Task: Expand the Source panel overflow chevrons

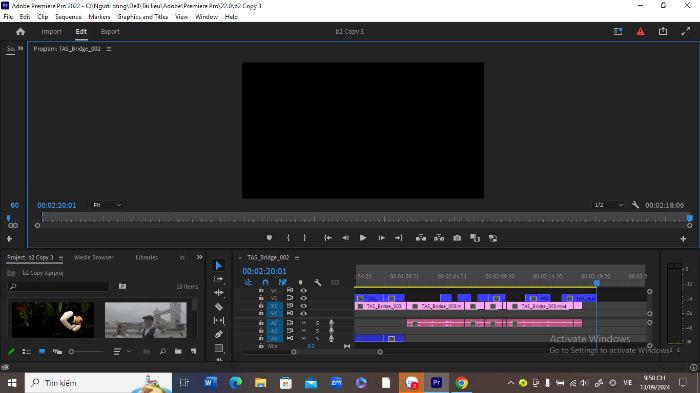Action: click(x=20, y=48)
